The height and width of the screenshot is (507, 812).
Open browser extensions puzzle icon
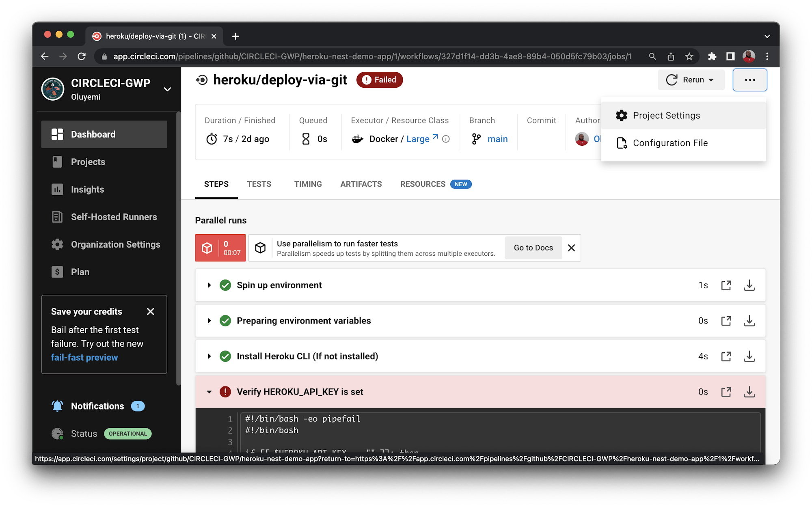[712, 56]
